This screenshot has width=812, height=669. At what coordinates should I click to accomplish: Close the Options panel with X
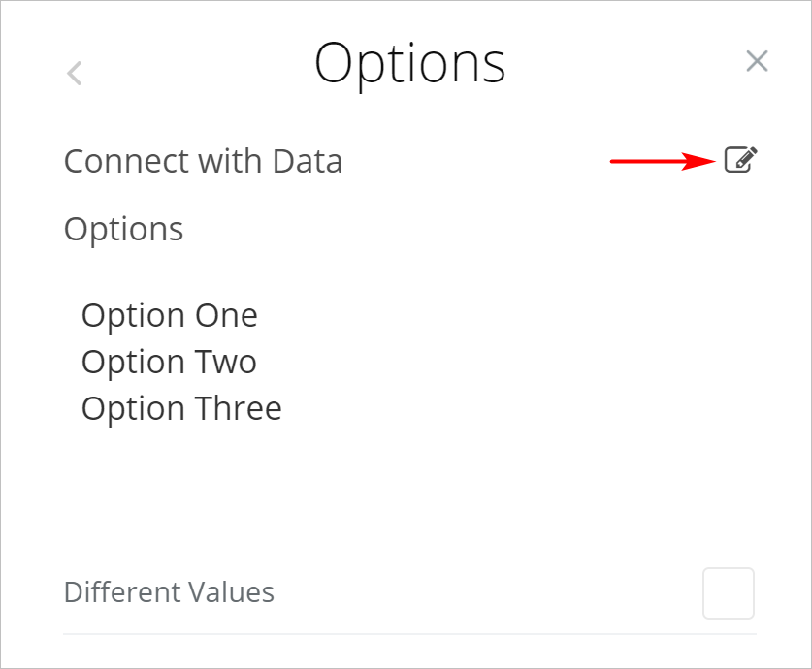tap(757, 61)
